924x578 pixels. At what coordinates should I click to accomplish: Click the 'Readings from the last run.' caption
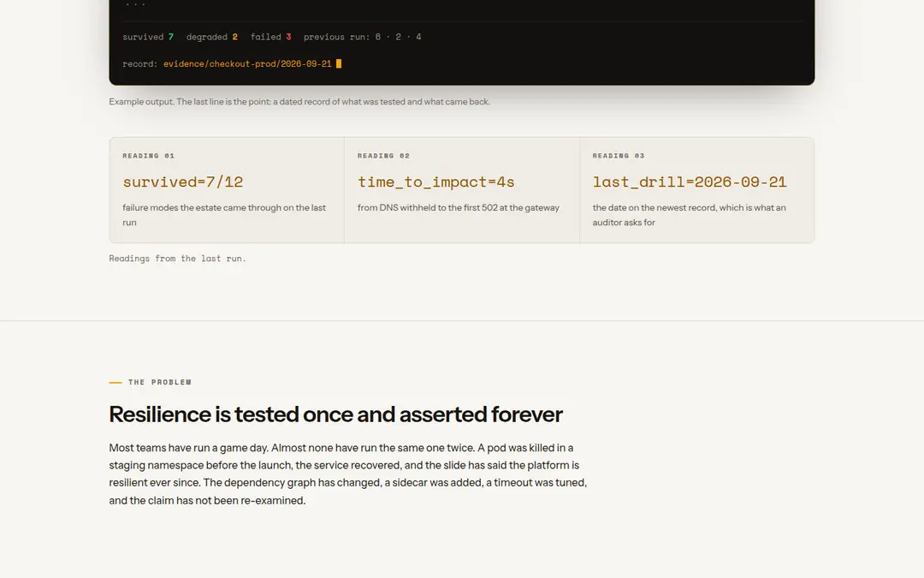pos(177,259)
